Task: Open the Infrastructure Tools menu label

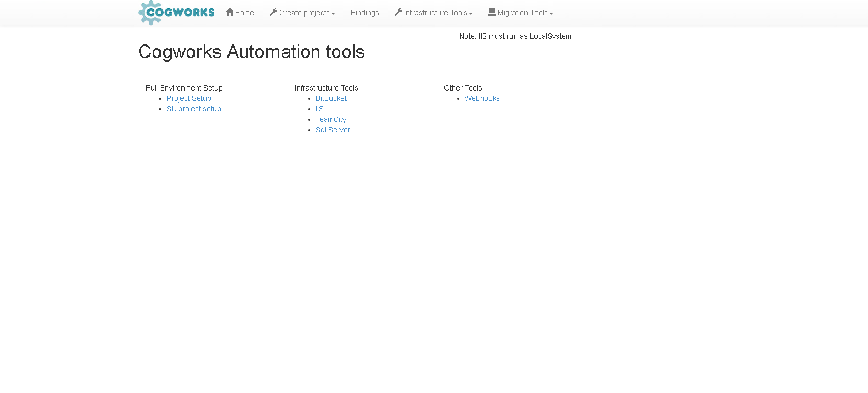Action: point(436,13)
